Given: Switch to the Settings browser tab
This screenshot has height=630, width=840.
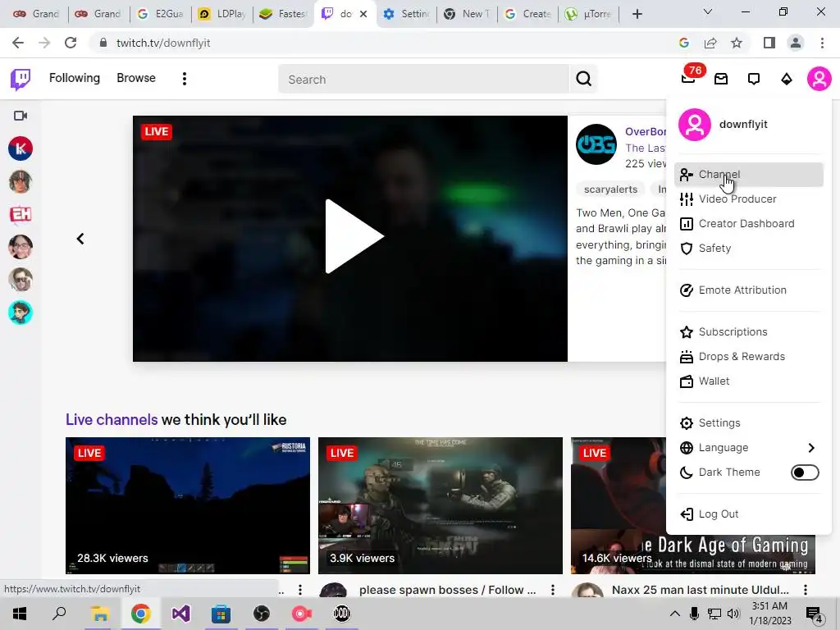Looking at the screenshot, I should [406, 14].
